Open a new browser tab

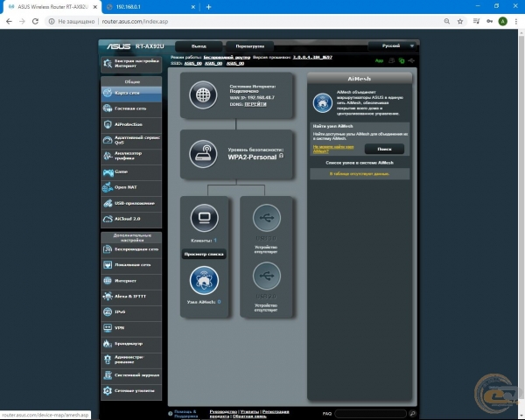click(x=208, y=7)
